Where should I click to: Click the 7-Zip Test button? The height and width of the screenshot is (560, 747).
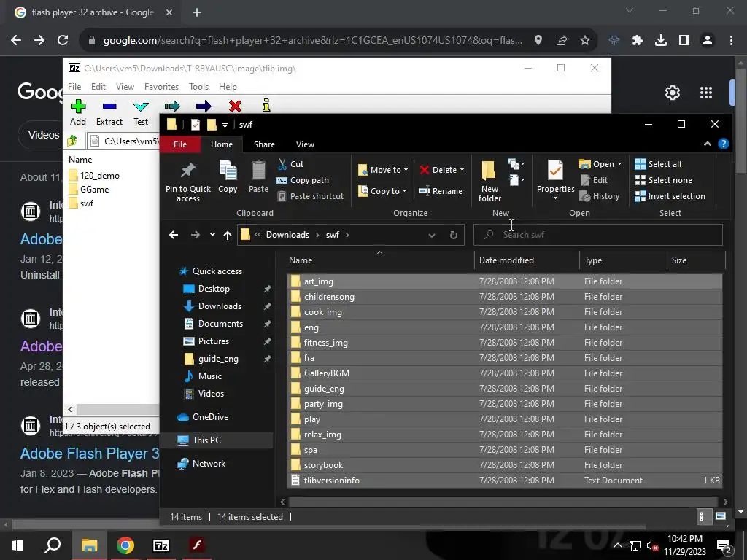point(141,112)
